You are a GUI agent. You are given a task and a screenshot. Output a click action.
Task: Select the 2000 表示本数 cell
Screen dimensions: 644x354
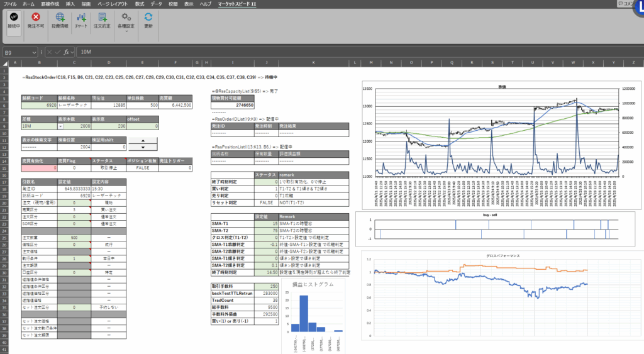coord(74,126)
